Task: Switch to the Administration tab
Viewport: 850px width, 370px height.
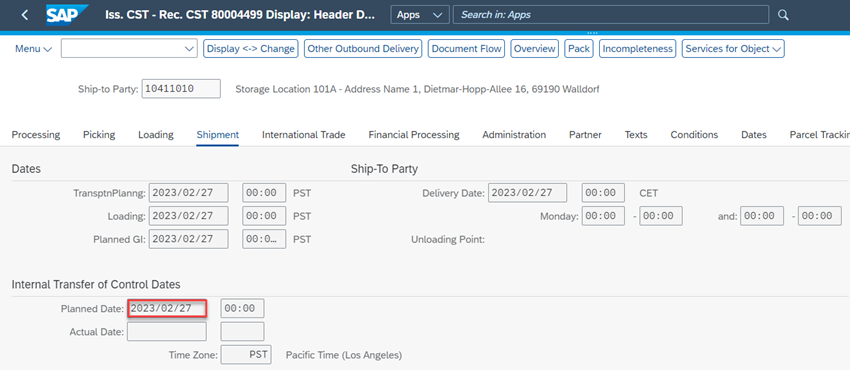Action: point(514,135)
